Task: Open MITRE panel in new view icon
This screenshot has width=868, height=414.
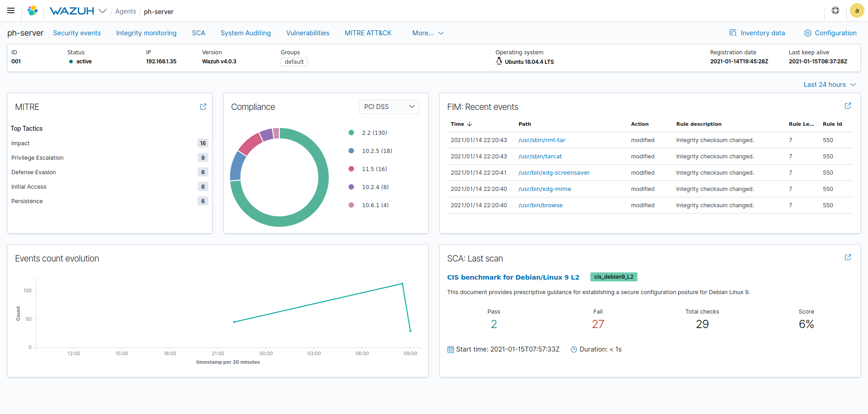Action: coord(203,107)
